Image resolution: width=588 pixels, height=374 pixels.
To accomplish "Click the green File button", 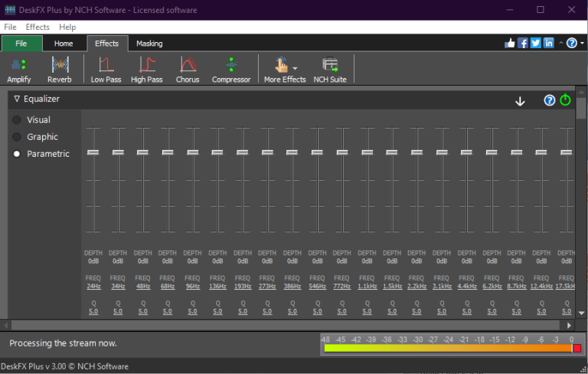I will coord(21,44).
